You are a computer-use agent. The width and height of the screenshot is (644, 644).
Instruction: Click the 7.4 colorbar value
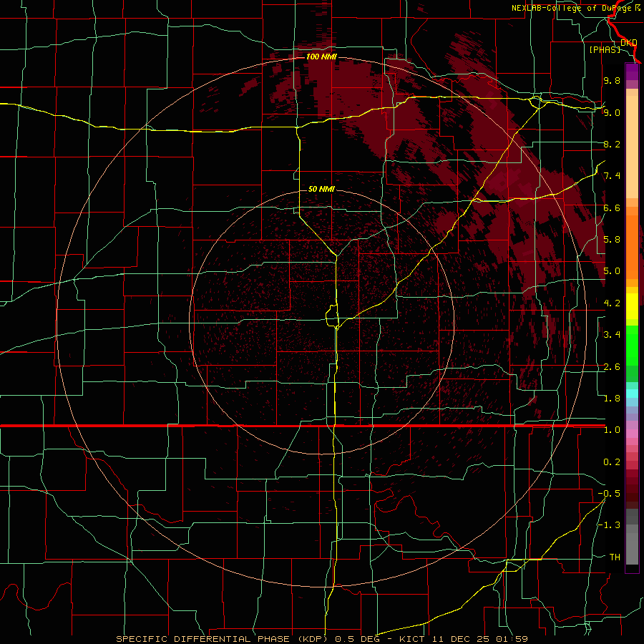(612, 176)
